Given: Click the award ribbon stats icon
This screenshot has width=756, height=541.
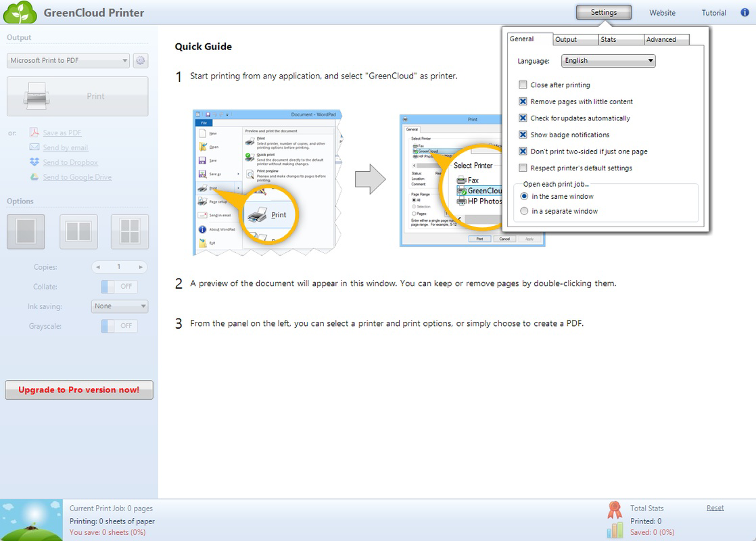Looking at the screenshot, I should pos(615,510).
